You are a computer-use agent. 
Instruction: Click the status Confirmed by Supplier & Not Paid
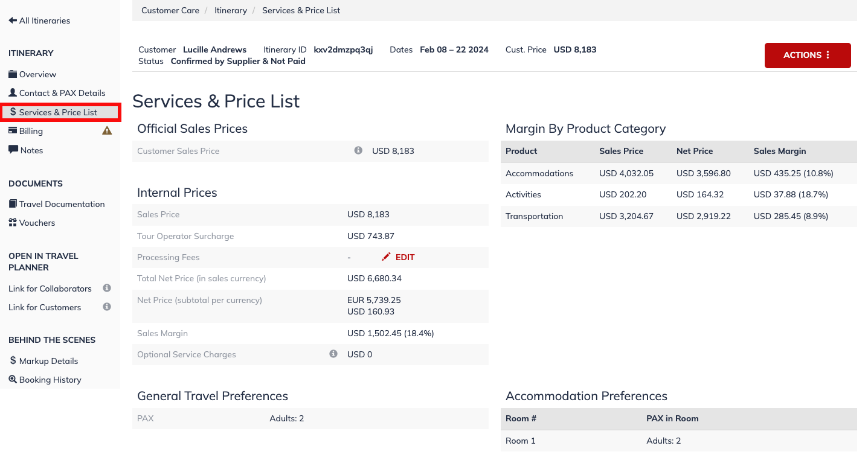pos(238,61)
